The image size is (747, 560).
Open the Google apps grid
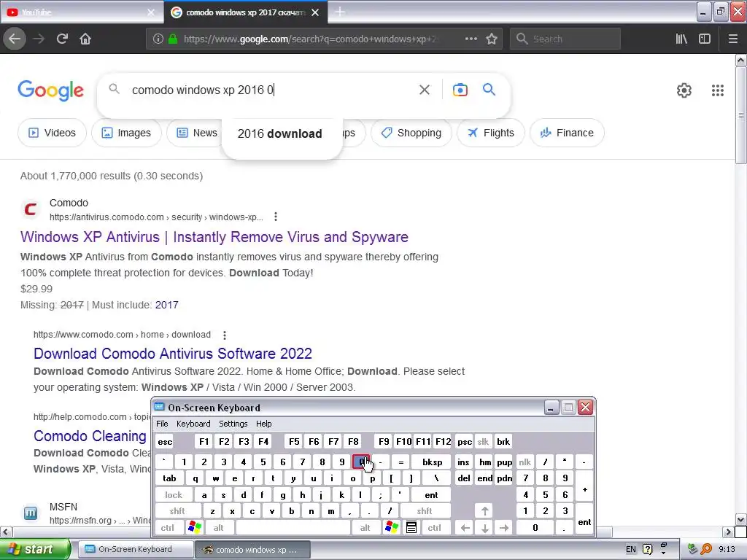[x=718, y=90]
